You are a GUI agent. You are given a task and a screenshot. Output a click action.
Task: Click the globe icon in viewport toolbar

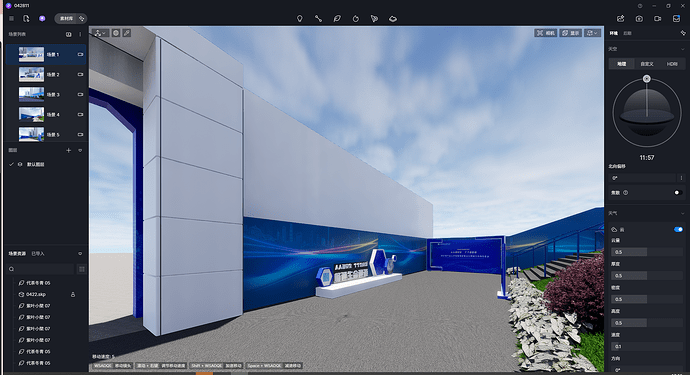(x=116, y=33)
